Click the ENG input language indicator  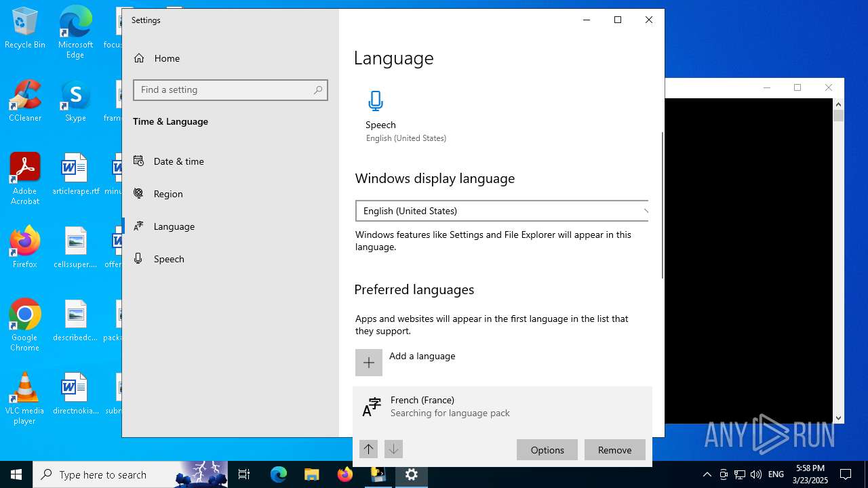[776, 474]
